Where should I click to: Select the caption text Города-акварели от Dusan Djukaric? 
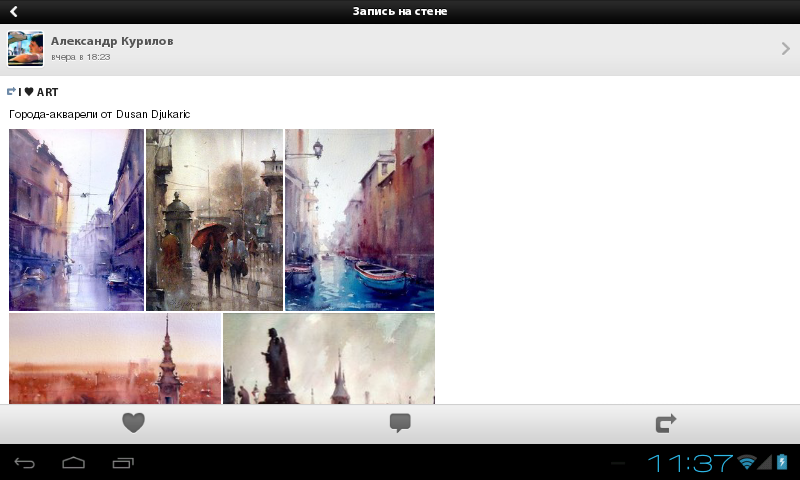(x=99, y=114)
